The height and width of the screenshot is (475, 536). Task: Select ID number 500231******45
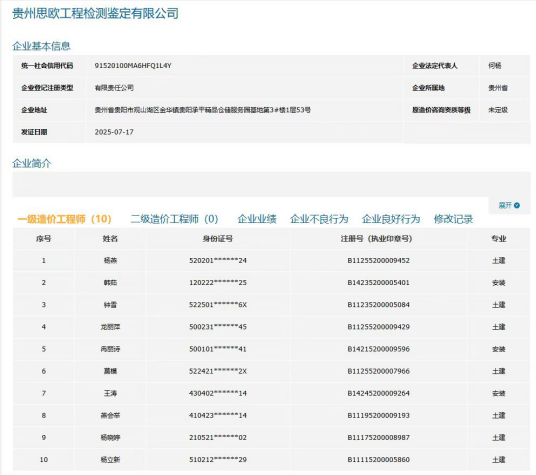point(218,327)
